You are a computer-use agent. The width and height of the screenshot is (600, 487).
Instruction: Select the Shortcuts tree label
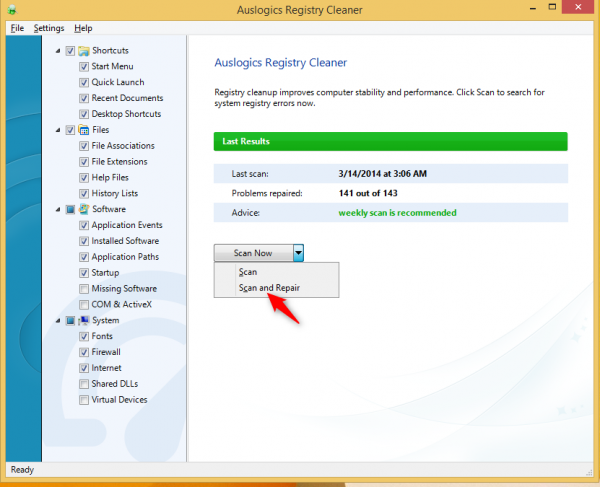pyautogui.click(x=110, y=50)
